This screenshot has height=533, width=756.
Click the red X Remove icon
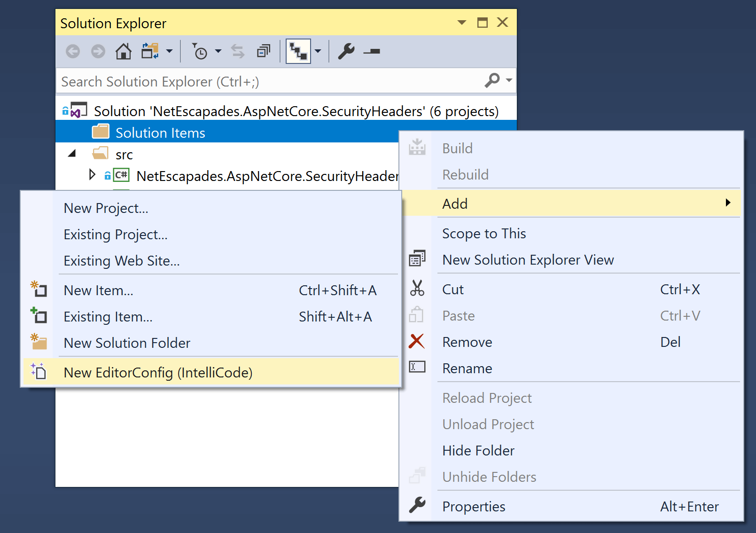tap(417, 341)
